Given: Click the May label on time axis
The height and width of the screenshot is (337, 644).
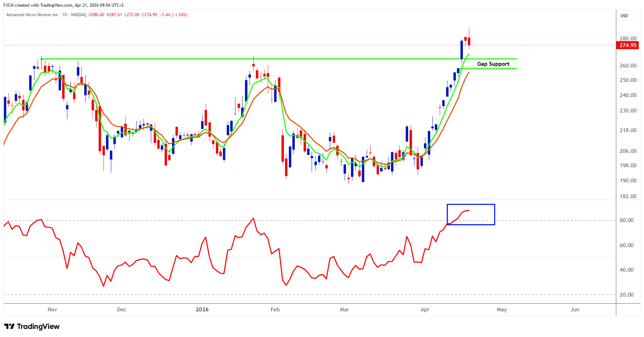Looking at the screenshot, I should [x=502, y=310].
